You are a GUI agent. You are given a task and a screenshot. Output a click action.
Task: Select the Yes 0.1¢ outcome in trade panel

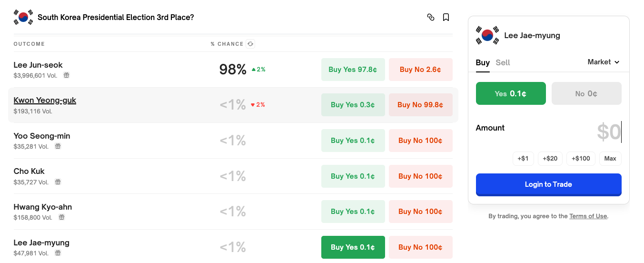[511, 93]
